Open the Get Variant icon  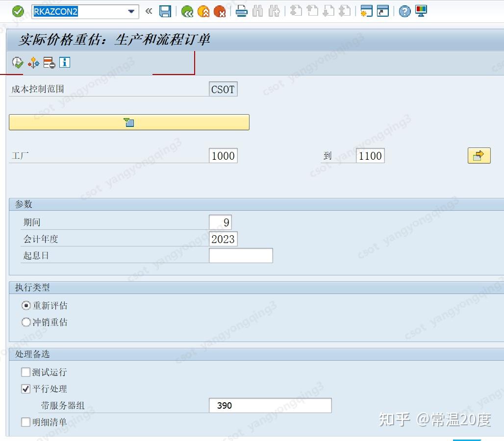tap(33, 63)
